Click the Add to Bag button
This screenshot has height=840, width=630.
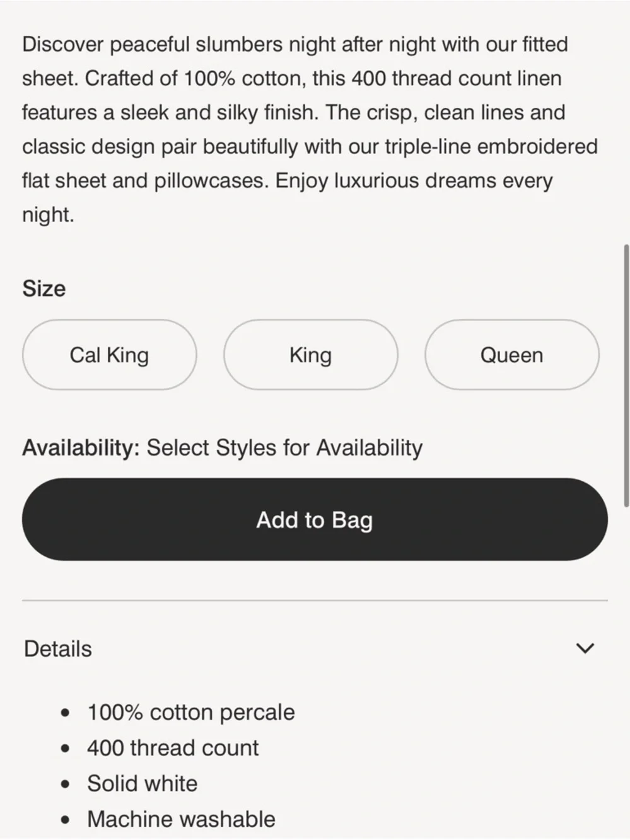coord(314,519)
